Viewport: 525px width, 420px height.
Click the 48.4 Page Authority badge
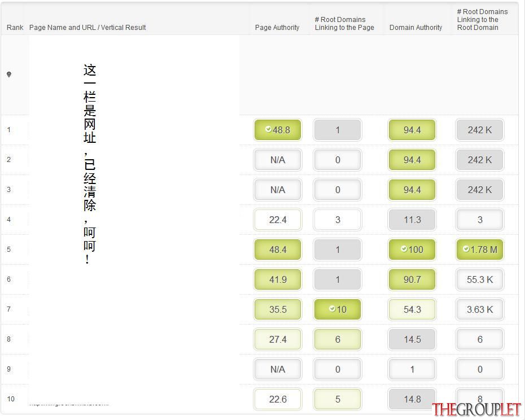(278, 250)
